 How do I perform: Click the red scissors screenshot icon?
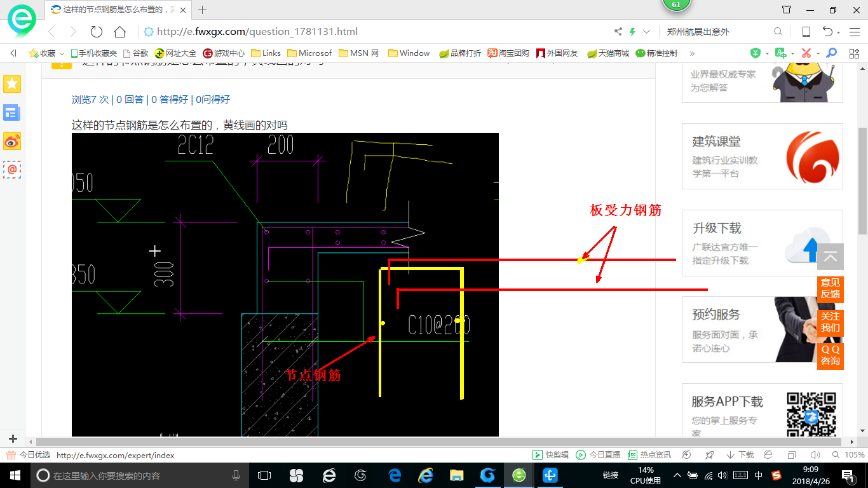(806, 53)
